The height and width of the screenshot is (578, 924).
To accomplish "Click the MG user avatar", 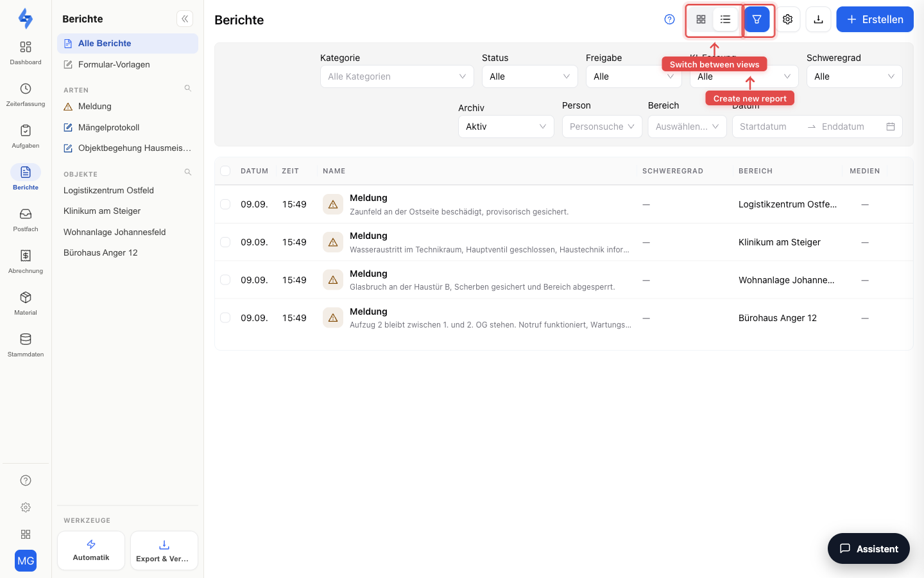I will tap(26, 561).
